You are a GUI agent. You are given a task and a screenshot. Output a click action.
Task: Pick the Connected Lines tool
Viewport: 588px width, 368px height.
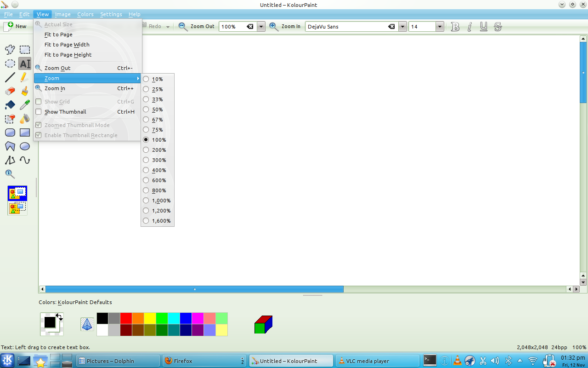pyautogui.click(x=10, y=160)
